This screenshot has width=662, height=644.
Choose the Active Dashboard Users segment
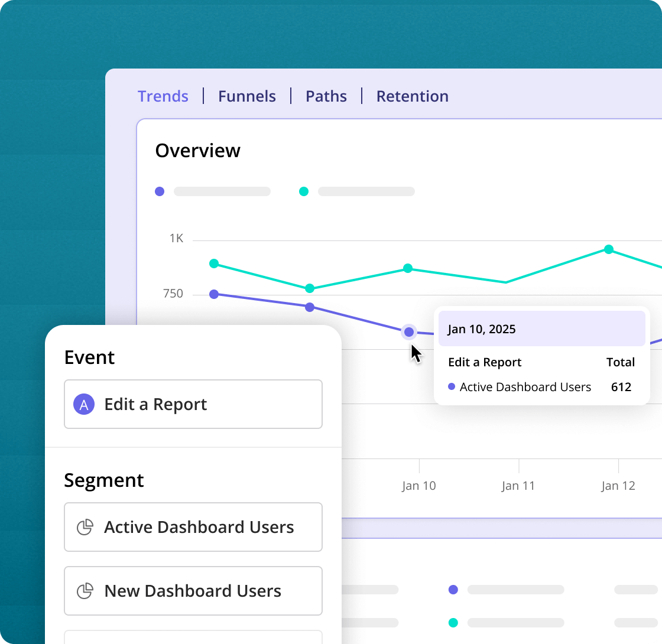point(193,527)
